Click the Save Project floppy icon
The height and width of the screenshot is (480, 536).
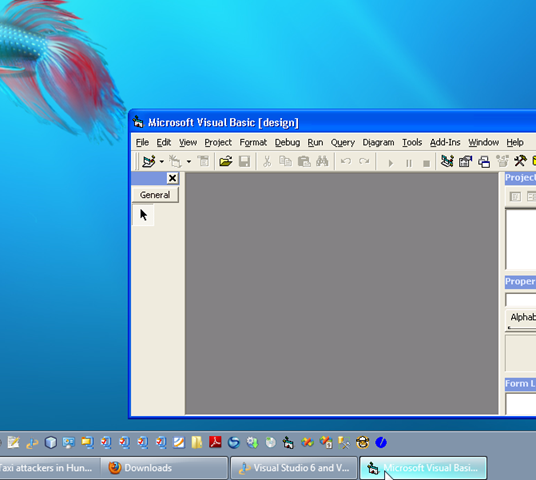point(244,161)
